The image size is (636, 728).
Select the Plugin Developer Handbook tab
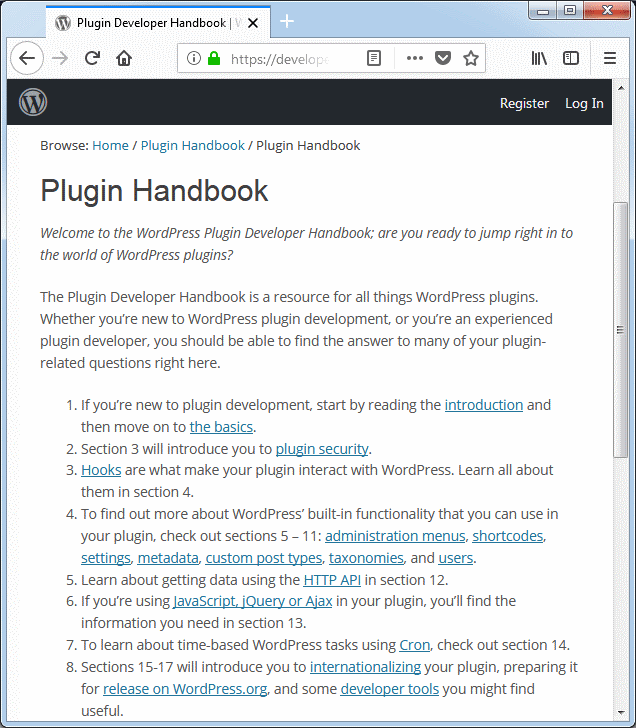point(158,22)
